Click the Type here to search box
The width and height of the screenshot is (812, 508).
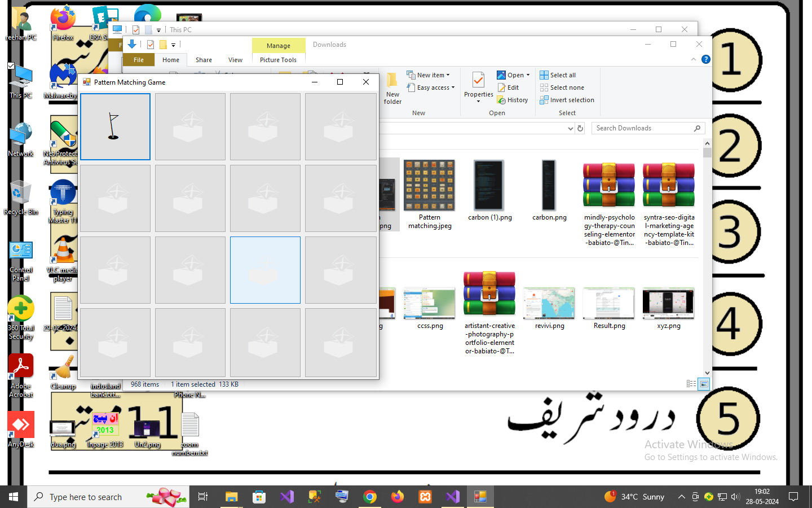point(108,497)
